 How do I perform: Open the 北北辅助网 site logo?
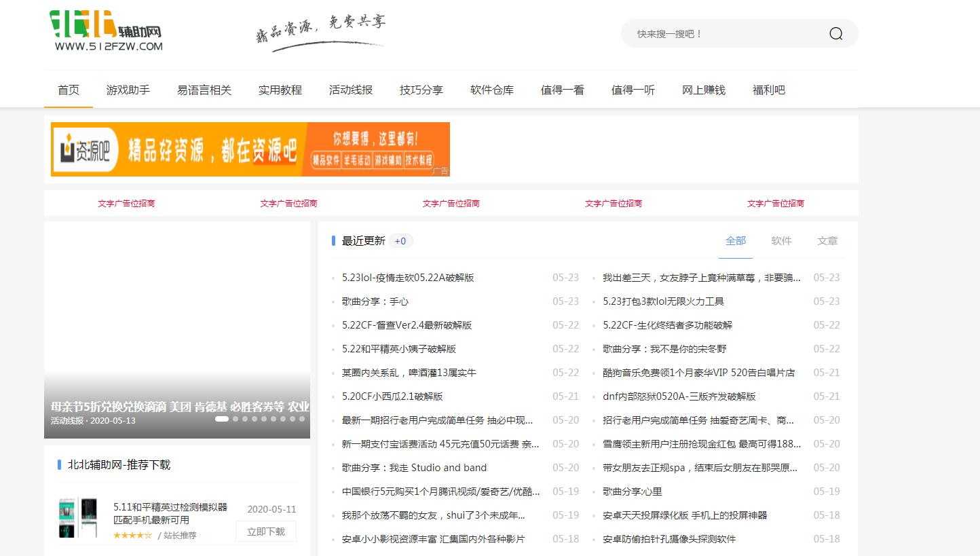click(x=106, y=31)
